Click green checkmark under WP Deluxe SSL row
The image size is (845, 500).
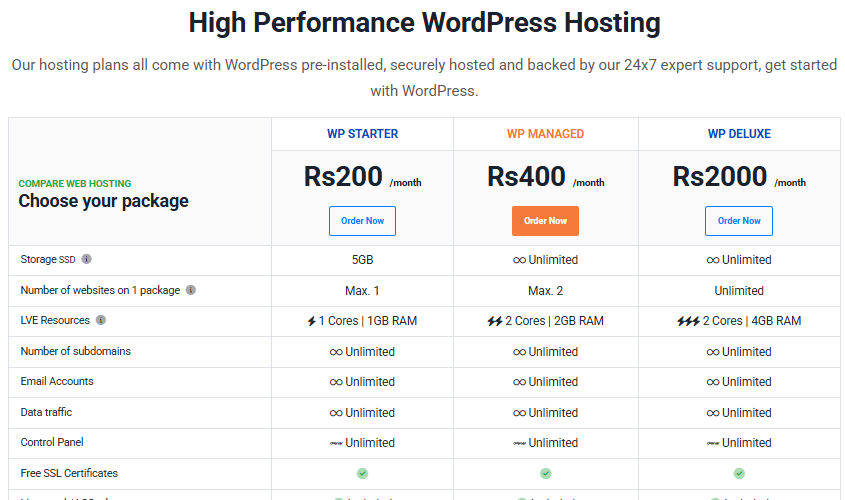click(x=739, y=474)
